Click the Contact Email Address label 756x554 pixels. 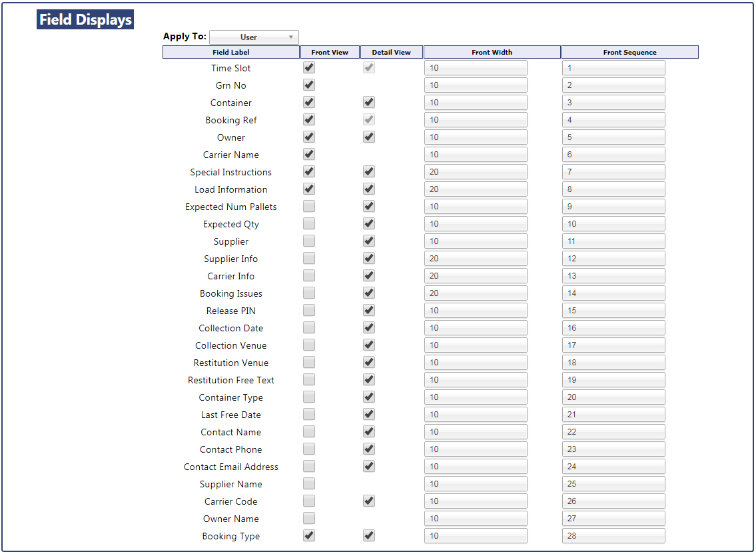(x=231, y=467)
